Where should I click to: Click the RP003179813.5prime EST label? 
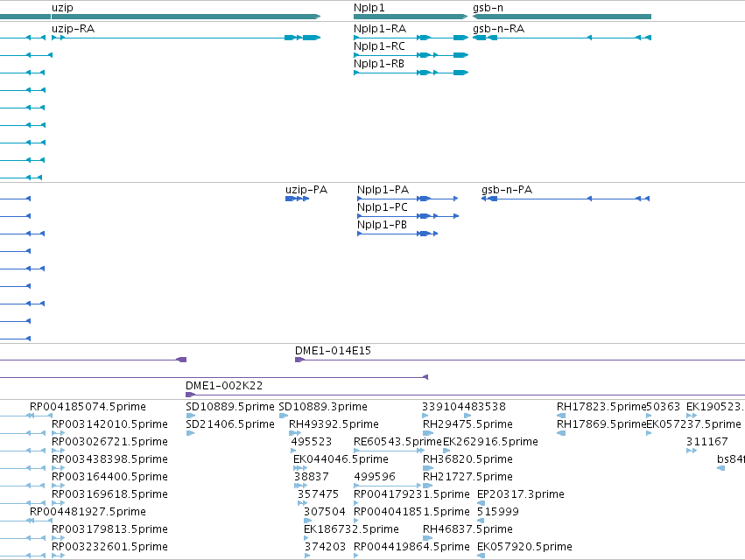coord(109,528)
